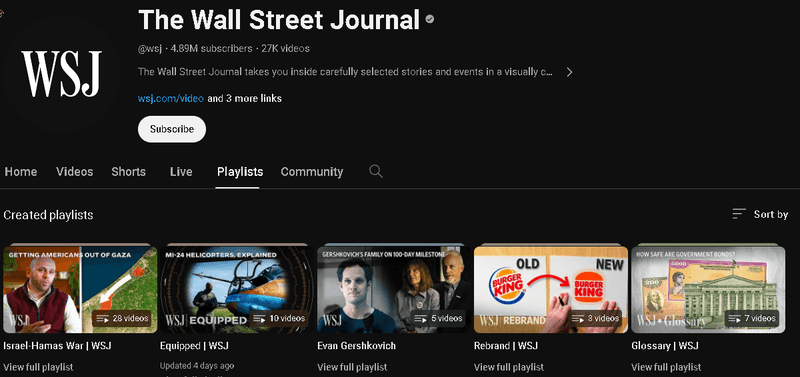The image size is (800, 377).
Task: Open the channel search magnifier icon
Action: click(376, 171)
